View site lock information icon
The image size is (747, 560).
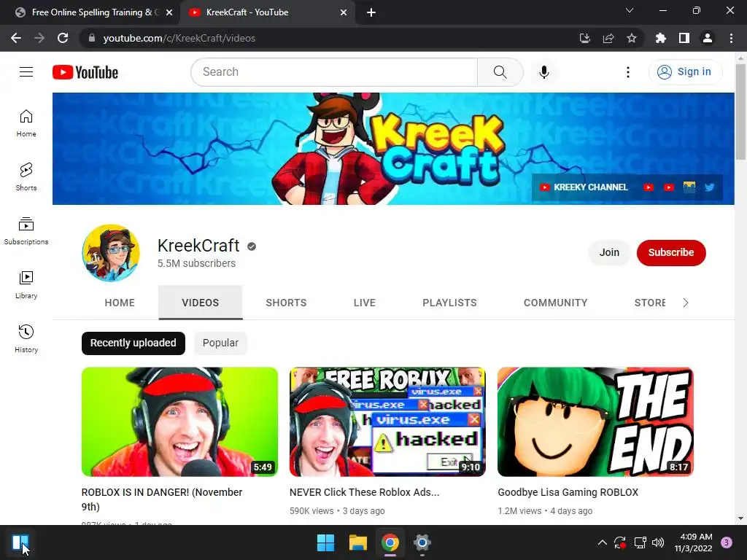92,38
